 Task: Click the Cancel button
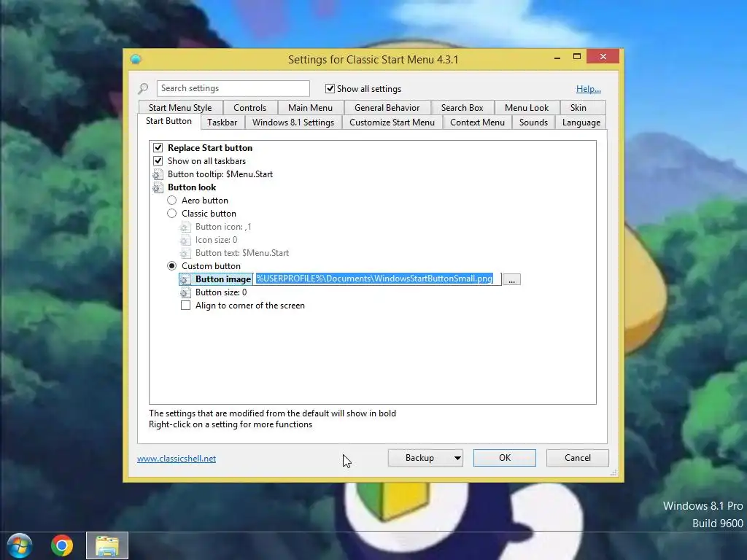point(578,458)
